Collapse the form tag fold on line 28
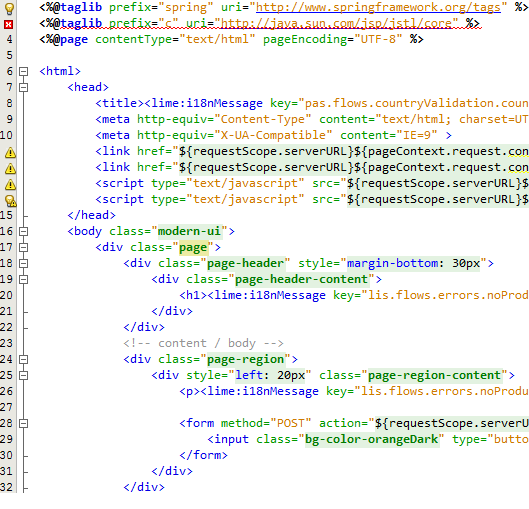 (23, 423)
